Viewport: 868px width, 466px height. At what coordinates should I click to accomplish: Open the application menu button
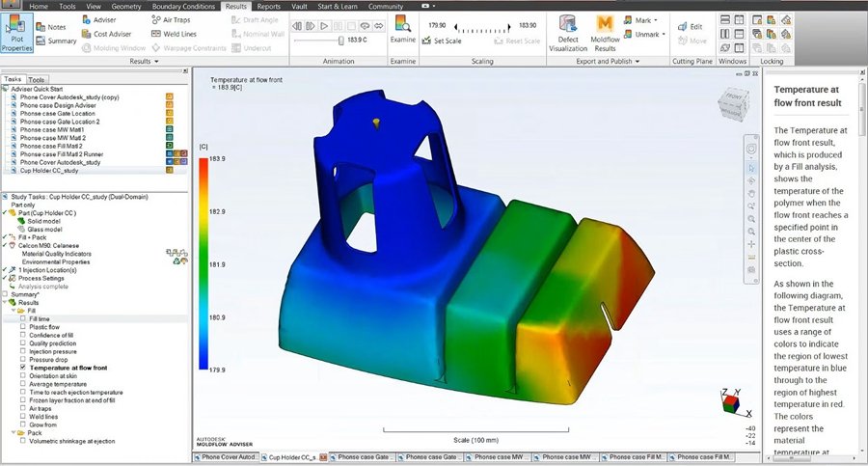click(x=11, y=5)
